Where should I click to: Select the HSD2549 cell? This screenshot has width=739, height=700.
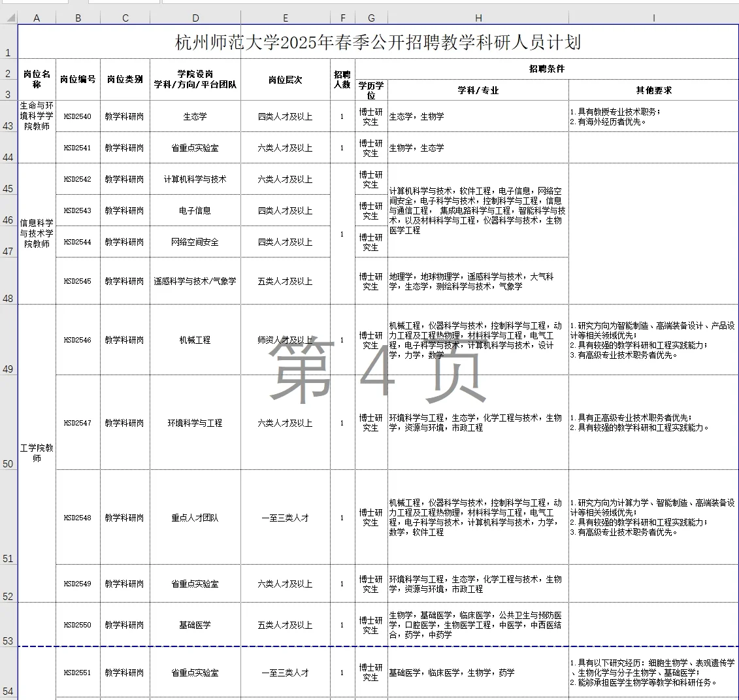tap(78, 584)
